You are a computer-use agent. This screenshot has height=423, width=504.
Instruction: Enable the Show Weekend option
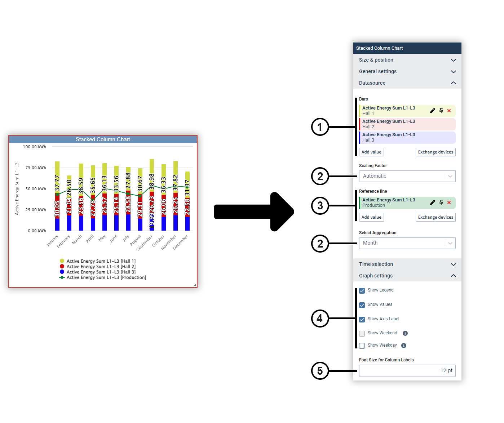pos(362,333)
